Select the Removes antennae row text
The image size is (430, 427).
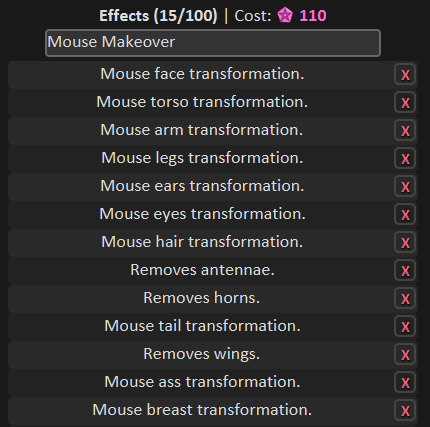202,270
